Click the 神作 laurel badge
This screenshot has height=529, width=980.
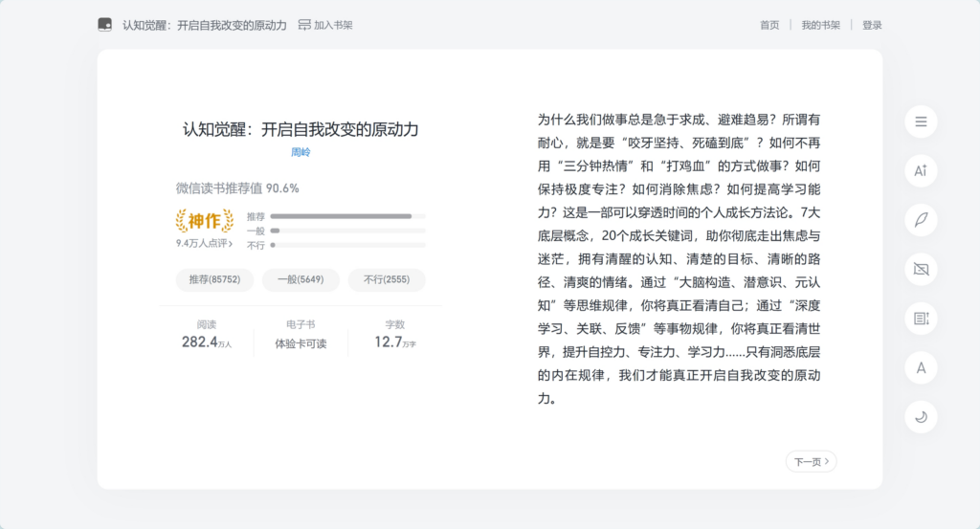click(x=204, y=221)
